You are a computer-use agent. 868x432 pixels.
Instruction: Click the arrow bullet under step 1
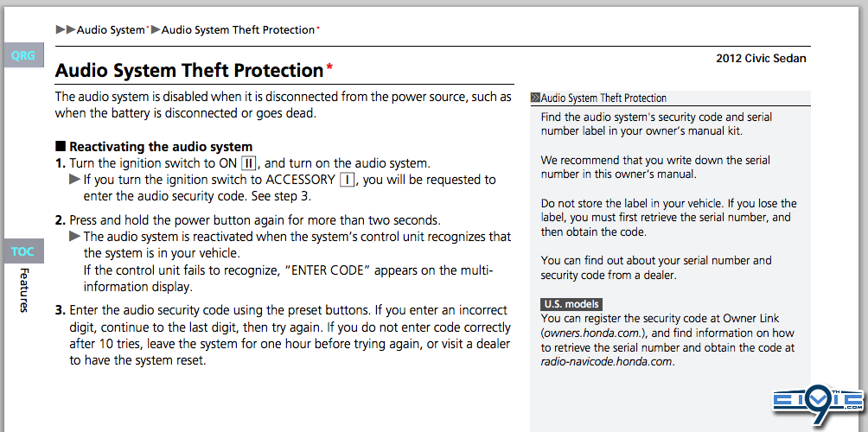coord(74,179)
